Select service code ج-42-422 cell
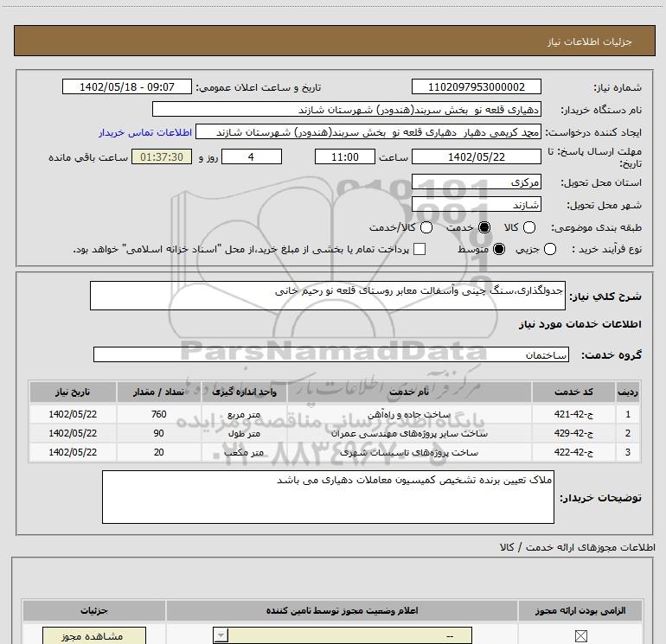The height and width of the screenshot is (644, 666). pyautogui.click(x=573, y=453)
